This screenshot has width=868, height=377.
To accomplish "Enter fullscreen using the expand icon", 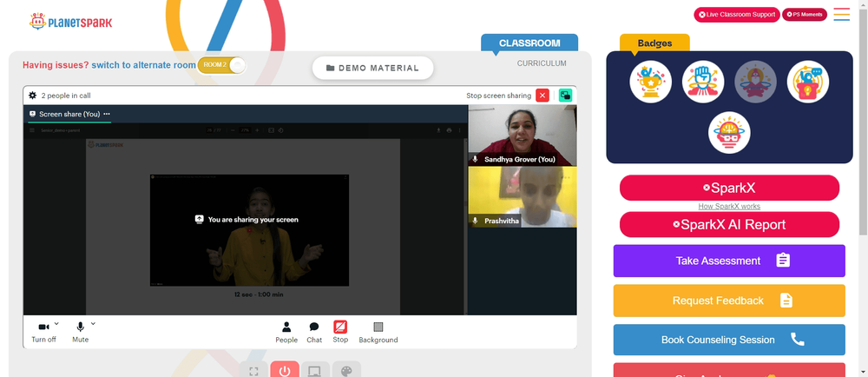I will pos(253,370).
